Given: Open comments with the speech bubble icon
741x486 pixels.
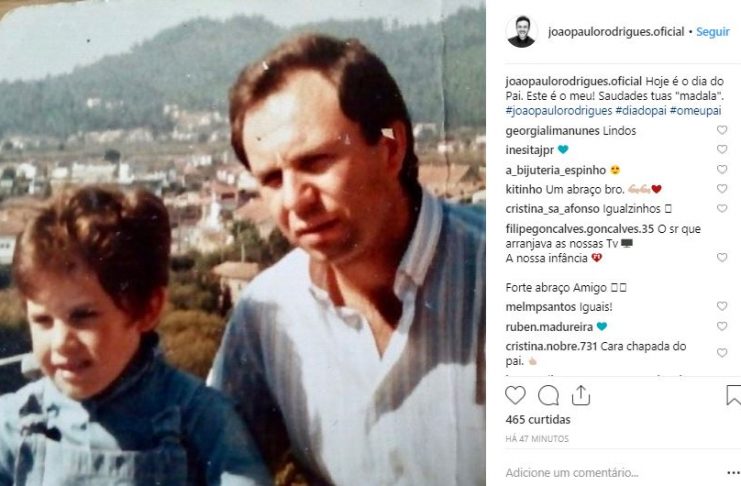Looking at the screenshot, I should coord(548,395).
